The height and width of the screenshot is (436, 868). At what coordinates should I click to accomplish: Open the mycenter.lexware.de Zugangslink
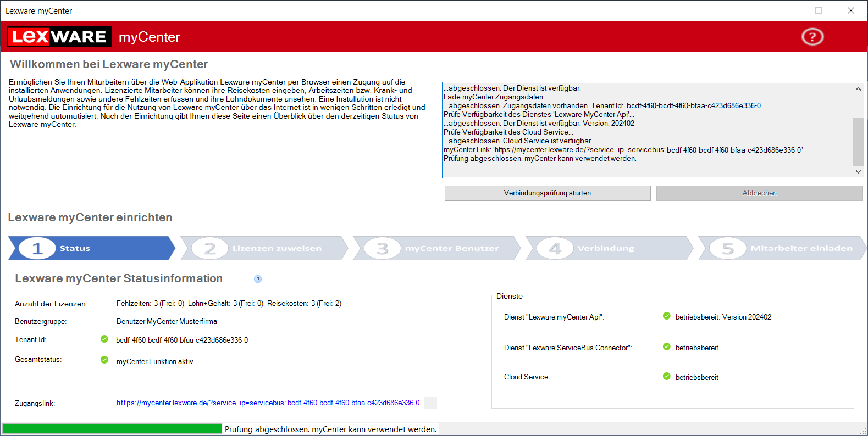[268, 403]
